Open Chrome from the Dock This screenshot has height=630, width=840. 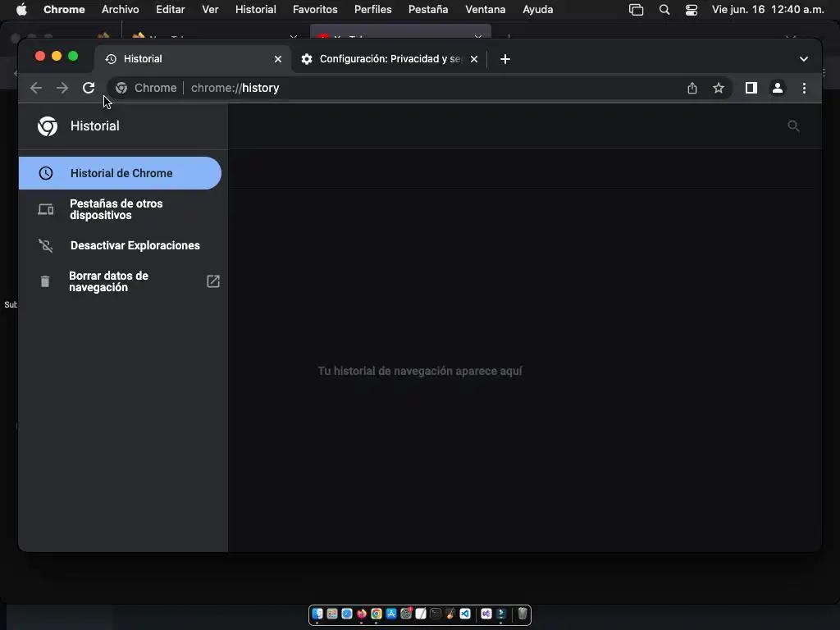pyautogui.click(x=377, y=614)
